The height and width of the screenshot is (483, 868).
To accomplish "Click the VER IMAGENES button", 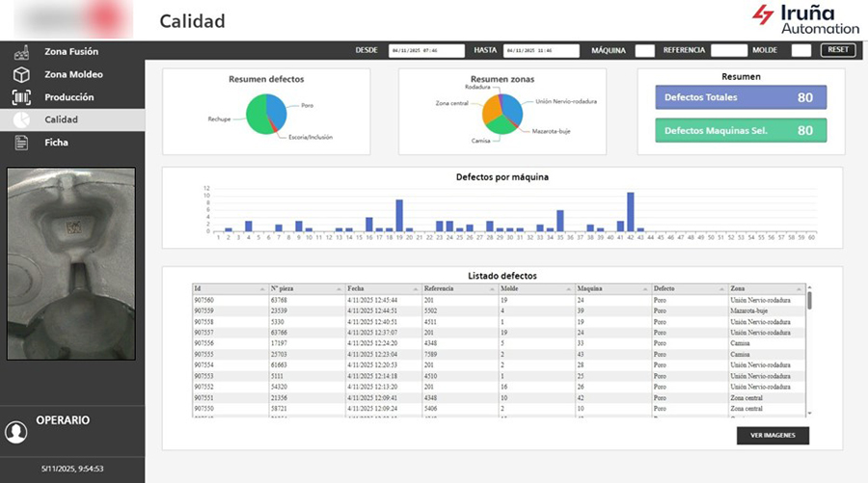I will [773, 436].
